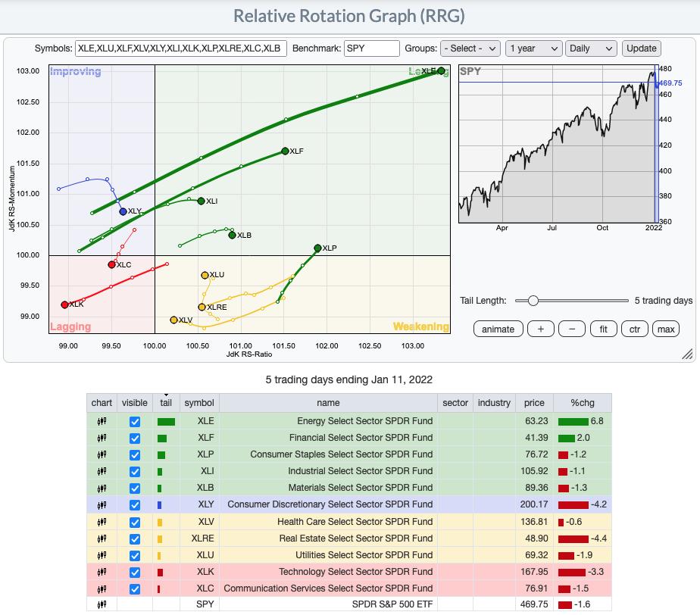Open the XLB row chart icon
700x615 pixels.
[102, 488]
